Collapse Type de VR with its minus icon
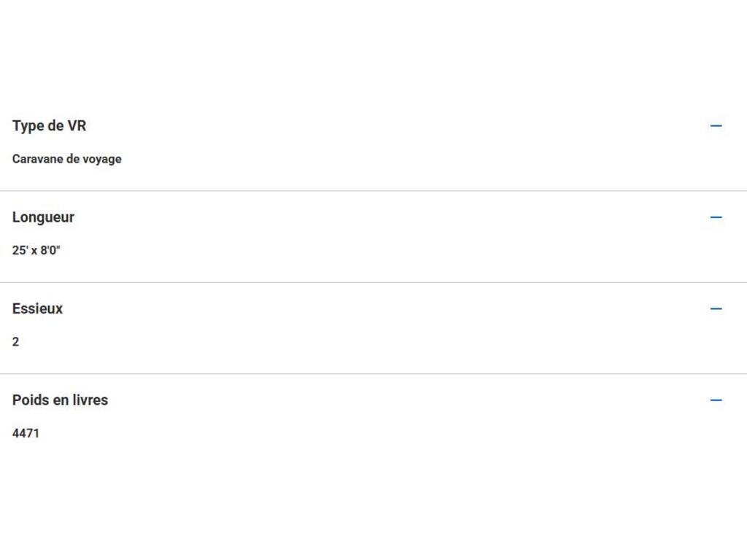 (716, 125)
